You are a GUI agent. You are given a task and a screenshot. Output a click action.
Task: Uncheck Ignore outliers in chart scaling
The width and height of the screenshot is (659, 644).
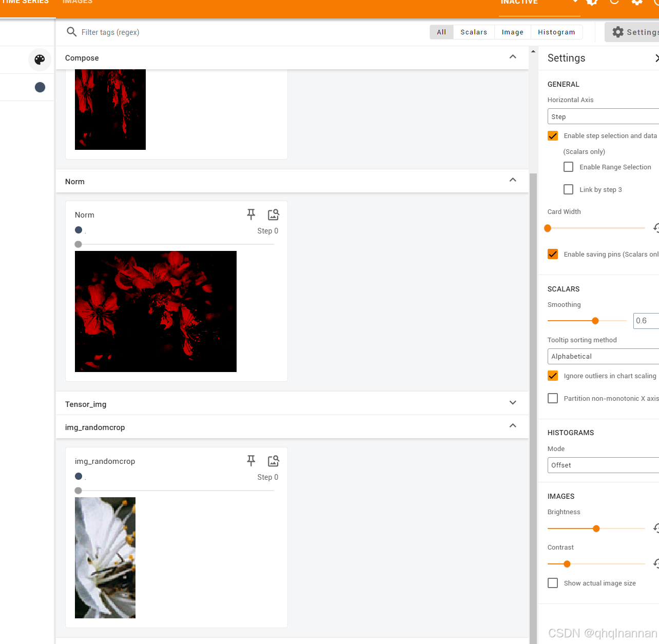pyautogui.click(x=553, y=376)
